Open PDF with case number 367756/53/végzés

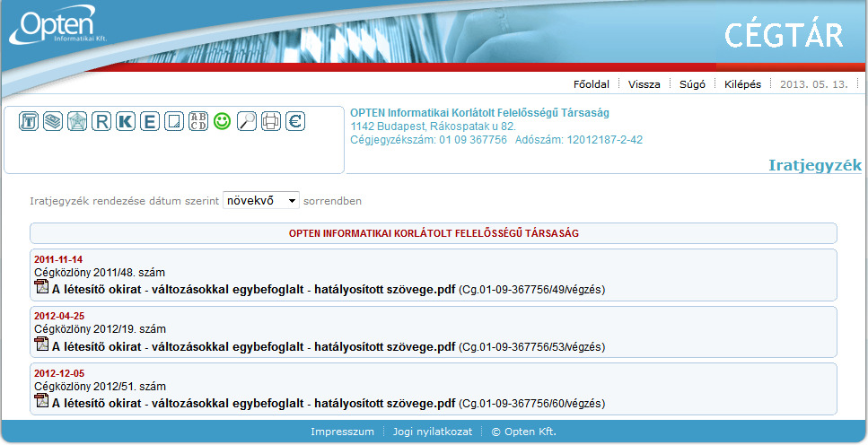click(x=253, y=346)
